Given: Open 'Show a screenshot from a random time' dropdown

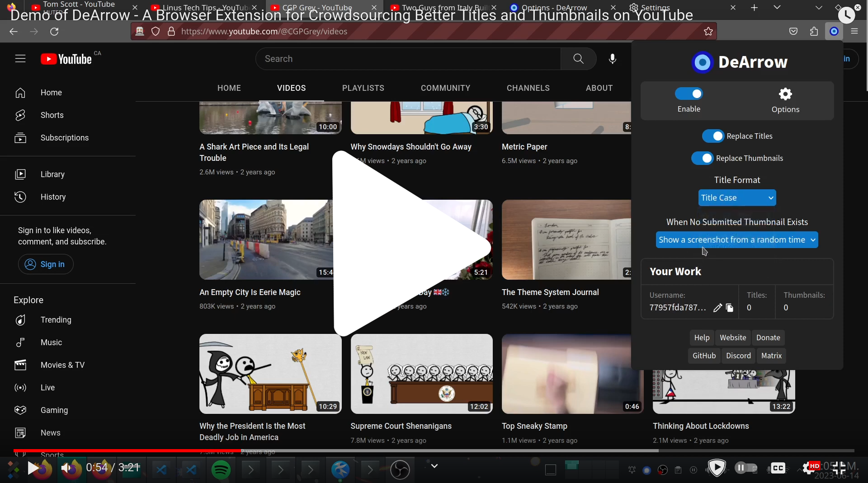Looking at the screenshot, I should [x=737, y=240].
